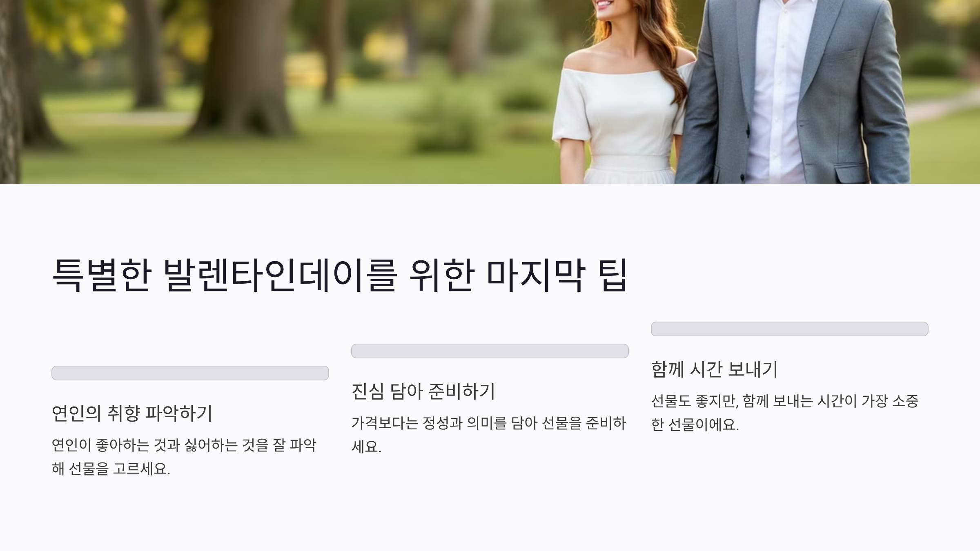Click the paragraph starting with 연인이 좋아하는 것과
The width and height of the screenshot is (980, 551).
pos(184,457)
